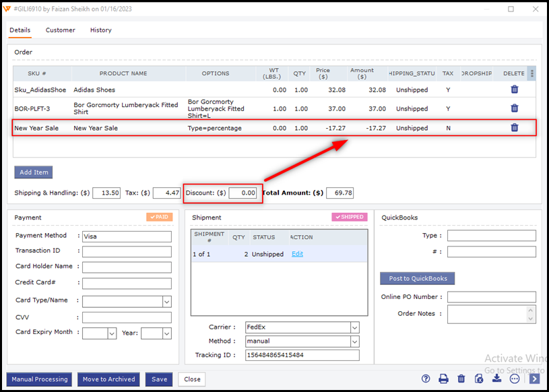Click the trash icon in bottom toolbar
Image resolution: width=549 pixels, height=392 pixels.
pyautogui.click(x=461, y=379)
